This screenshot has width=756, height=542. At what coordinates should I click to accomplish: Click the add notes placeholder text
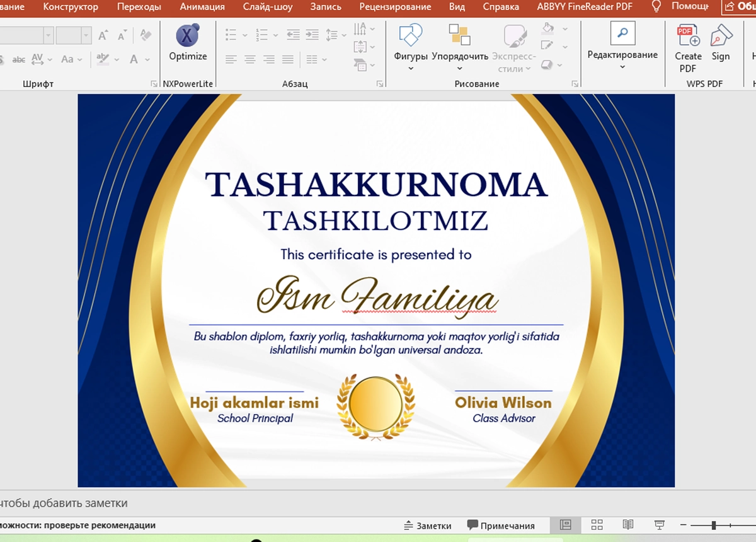[x=64, y=503]
